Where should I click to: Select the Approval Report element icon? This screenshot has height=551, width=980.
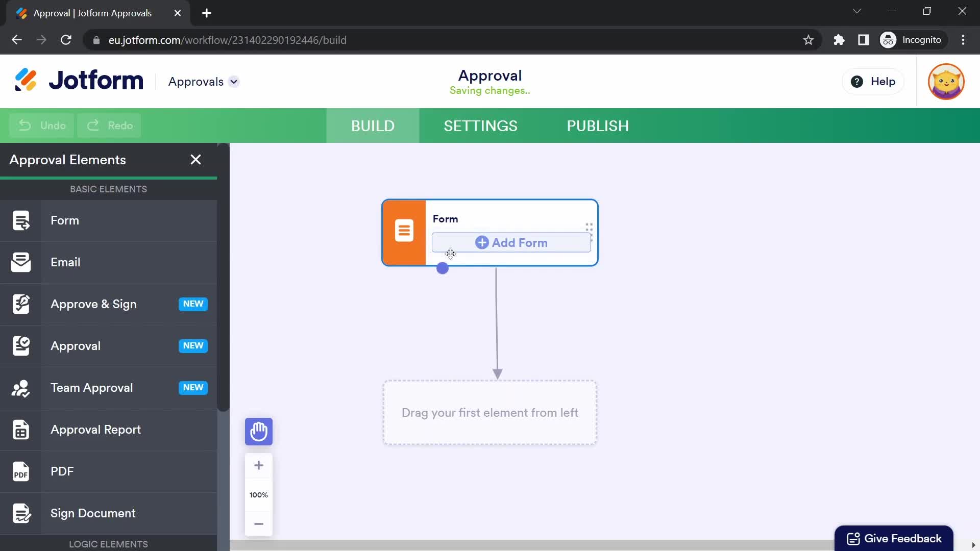pos(21,430)
